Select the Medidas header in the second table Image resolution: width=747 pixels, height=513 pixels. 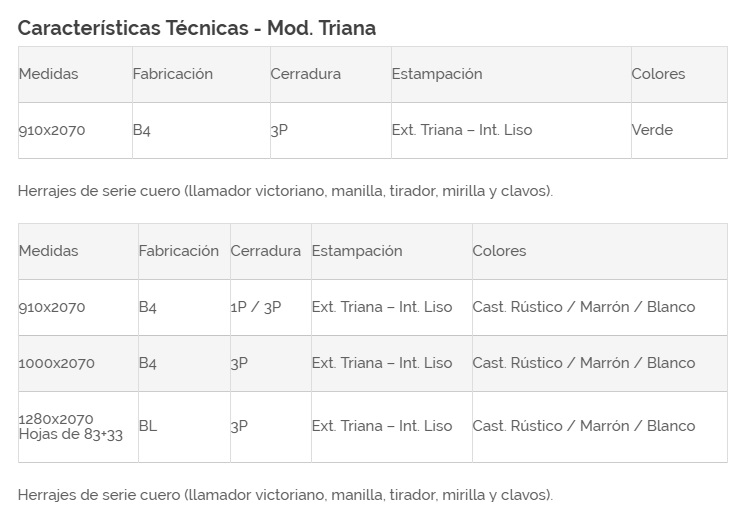78,251
